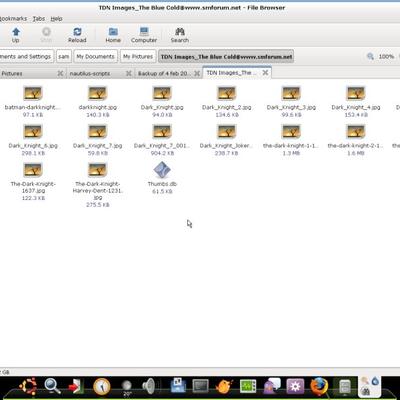The width and height of the screenshot is (400, 400).
Task: Select the Dark_Knight_4.jpg file icon
Action: click(x=356, y=93)
